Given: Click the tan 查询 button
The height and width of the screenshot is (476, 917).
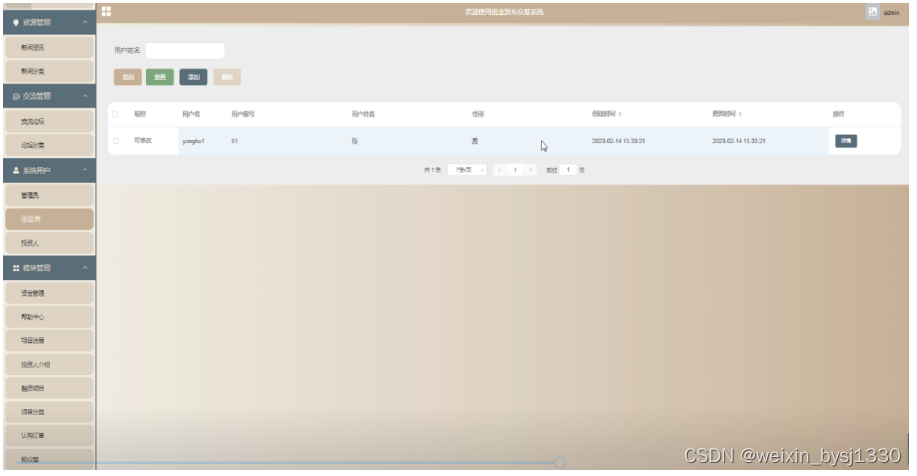Looking at the screenshot, I should (x=127, y=77).
